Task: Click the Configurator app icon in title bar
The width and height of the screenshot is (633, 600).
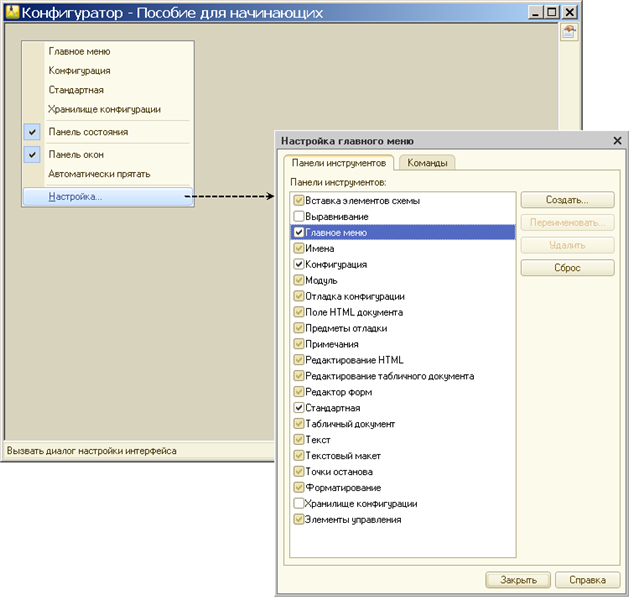Action: tap(13, 12)
